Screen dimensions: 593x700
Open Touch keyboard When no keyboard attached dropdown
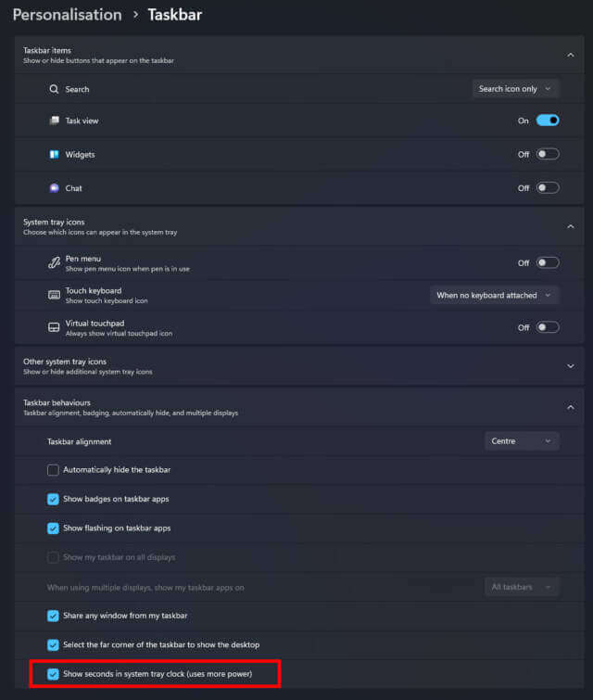tap(495, 295)
